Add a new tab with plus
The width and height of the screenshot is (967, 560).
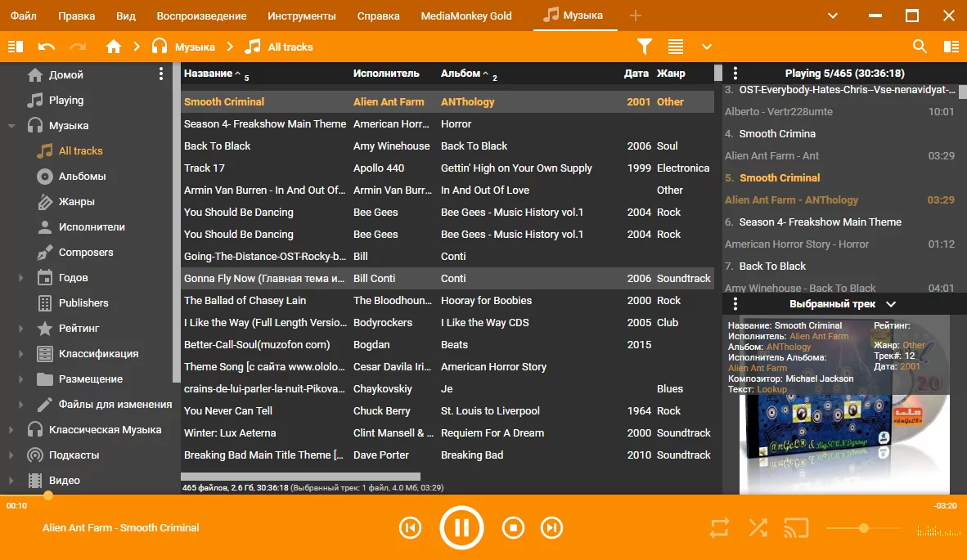coord(635,16)
